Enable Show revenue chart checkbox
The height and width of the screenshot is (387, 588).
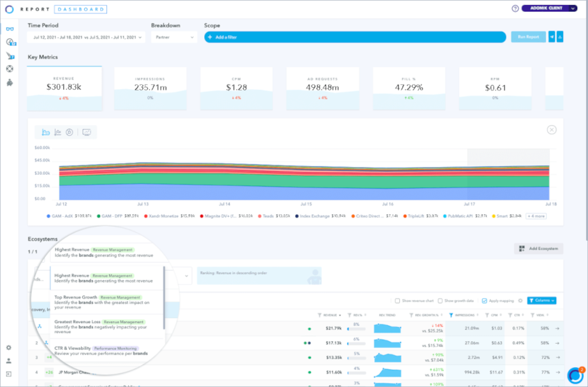(397, 301)
